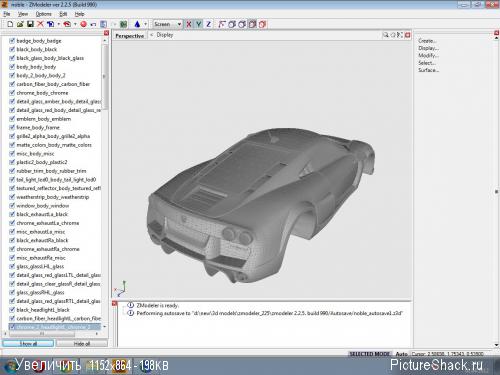Click Auto in the status bar
Image resolution: width=500 pixels, height=375 pixels.
402,354
